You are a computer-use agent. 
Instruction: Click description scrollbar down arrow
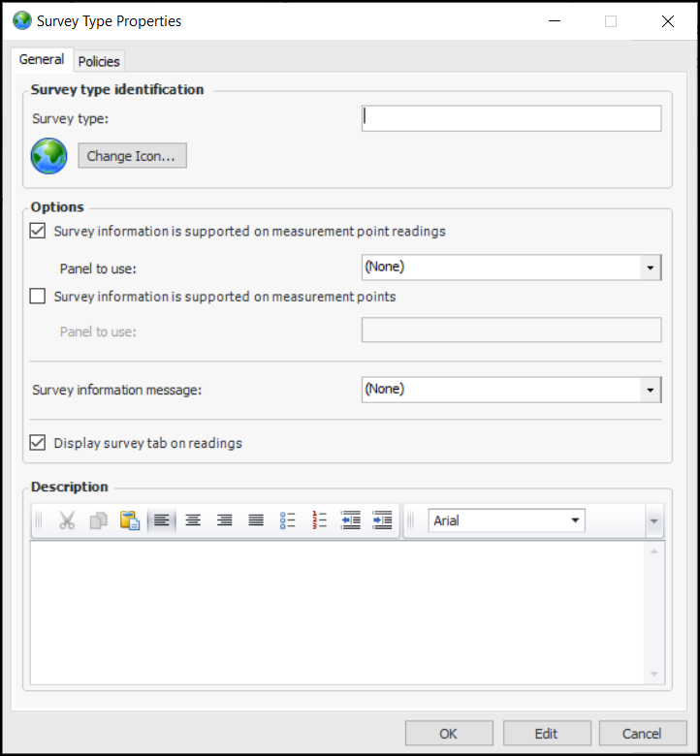(653, 674)
